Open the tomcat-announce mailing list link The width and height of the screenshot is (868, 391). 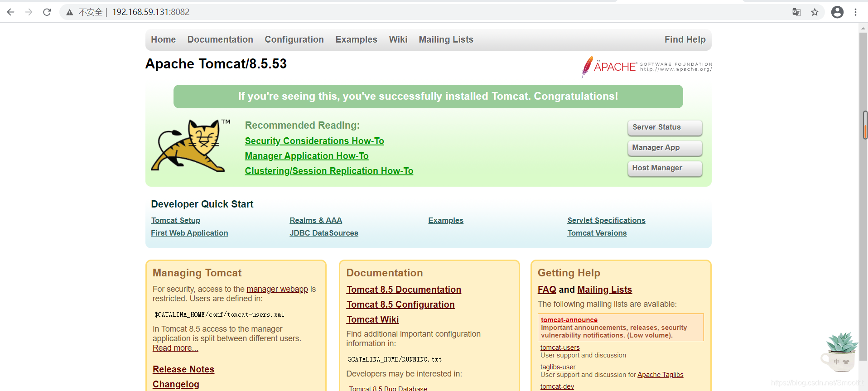[x=569, y=320]
